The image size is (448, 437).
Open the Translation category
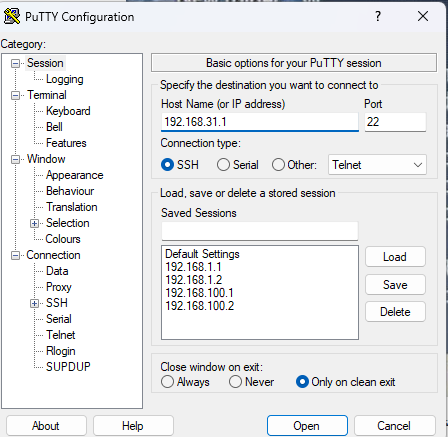click(x=72, y=207)
